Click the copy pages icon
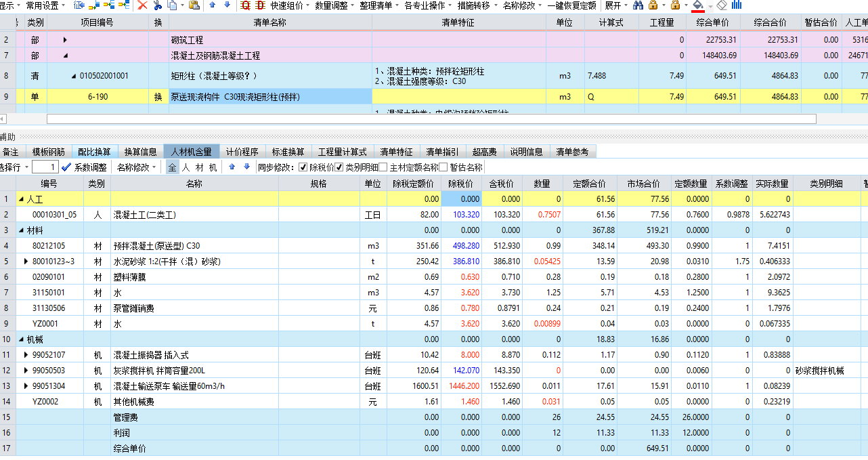Image resolution: width=868 pixels, height=460 pixels. (172, 5)
